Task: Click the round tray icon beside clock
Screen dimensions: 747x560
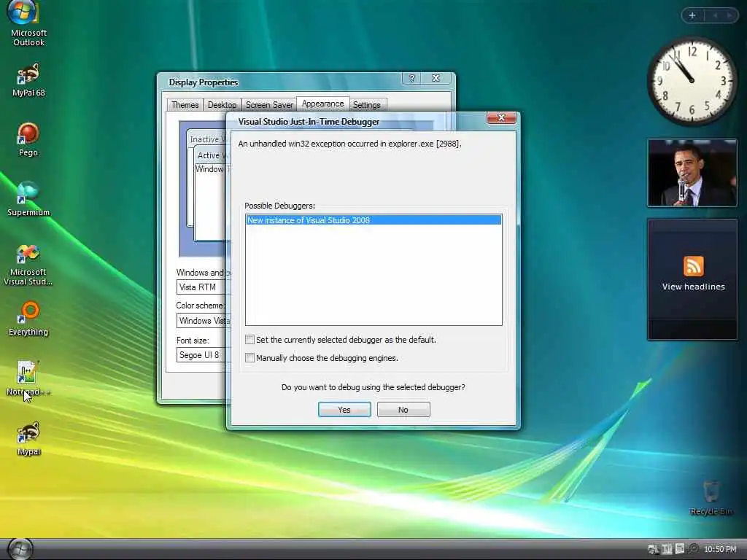Action: pyautogui.click(x=694, y=549)
